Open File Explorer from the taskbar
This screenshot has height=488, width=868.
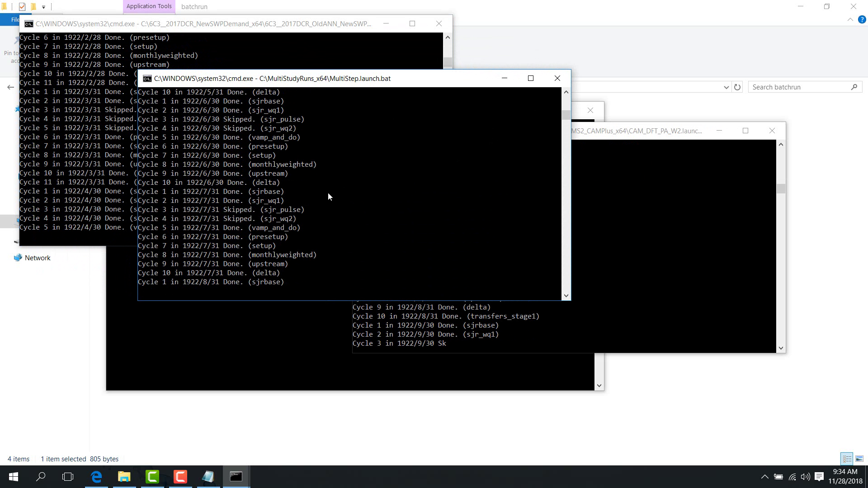click(124, 477)
